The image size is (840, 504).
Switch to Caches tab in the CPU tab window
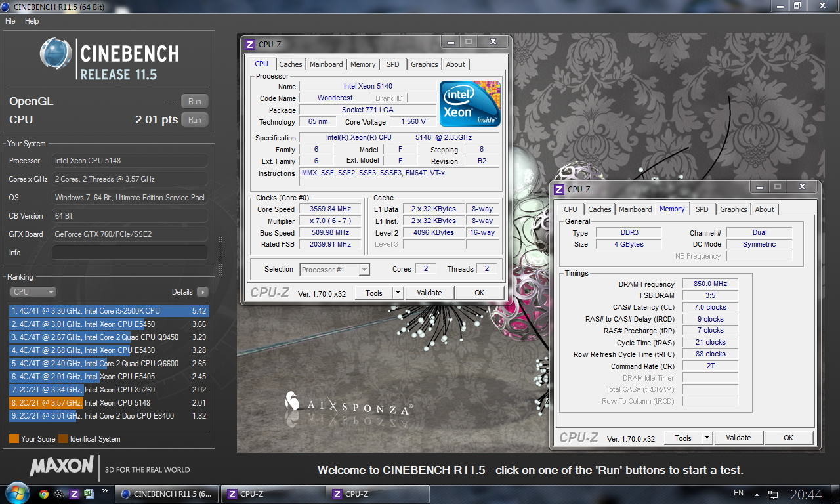[x=291, y=64]
